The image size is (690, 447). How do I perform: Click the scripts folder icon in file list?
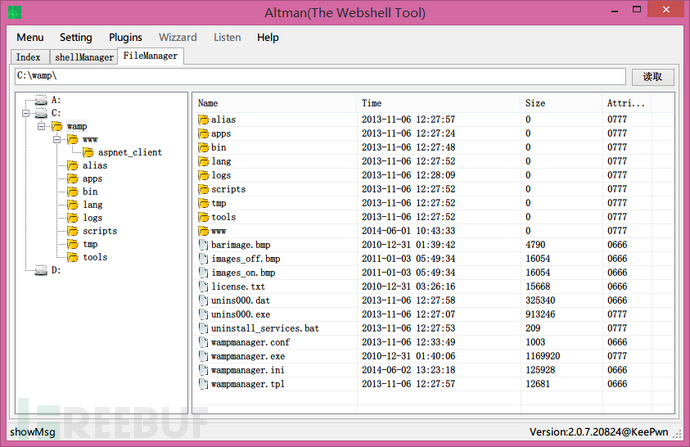pyautogui.click(x=203, y=189)
